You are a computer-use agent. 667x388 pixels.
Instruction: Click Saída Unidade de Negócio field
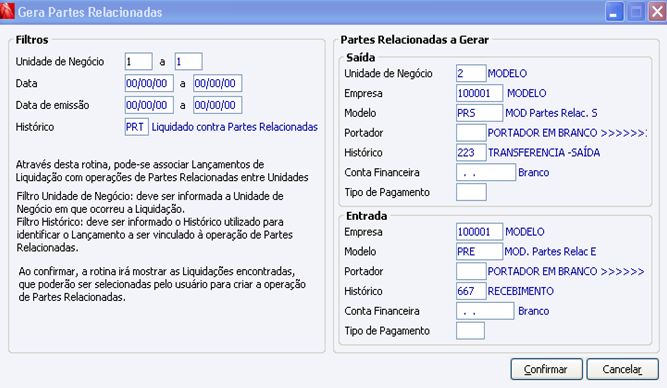[x=471, y=73]
